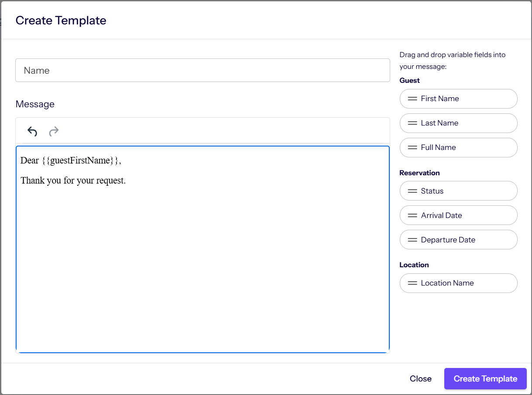Select the Location Name variable chip

[458, 283]
